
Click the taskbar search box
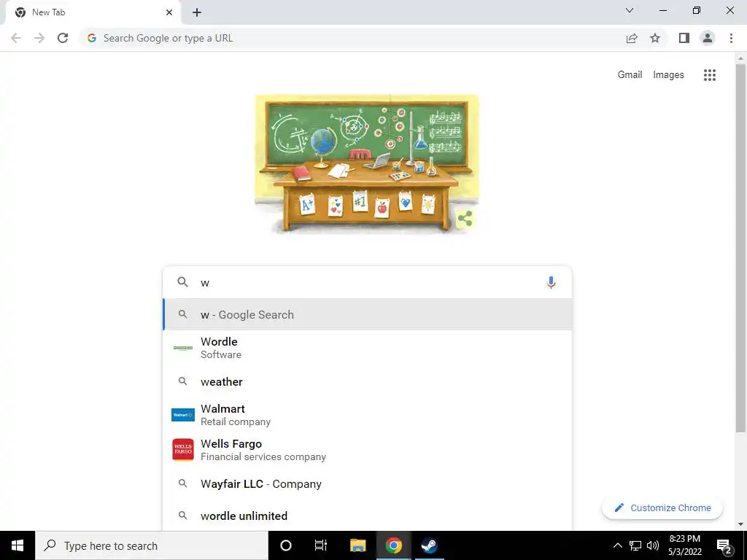point(152,545)
